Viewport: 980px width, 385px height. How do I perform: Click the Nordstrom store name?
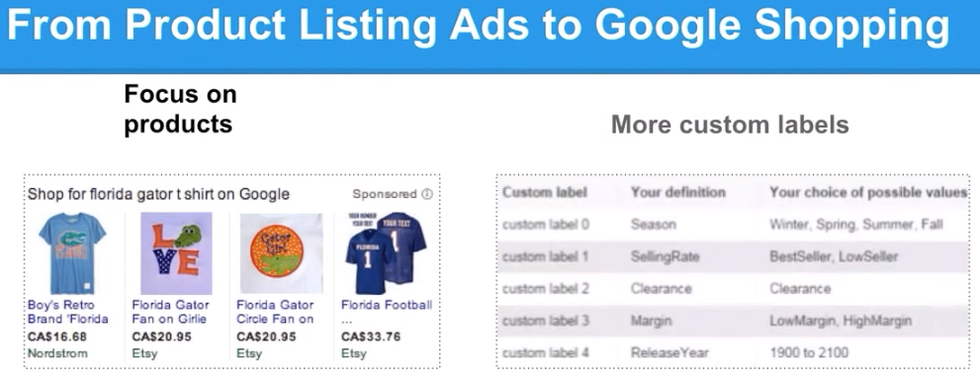click(57, 353)
